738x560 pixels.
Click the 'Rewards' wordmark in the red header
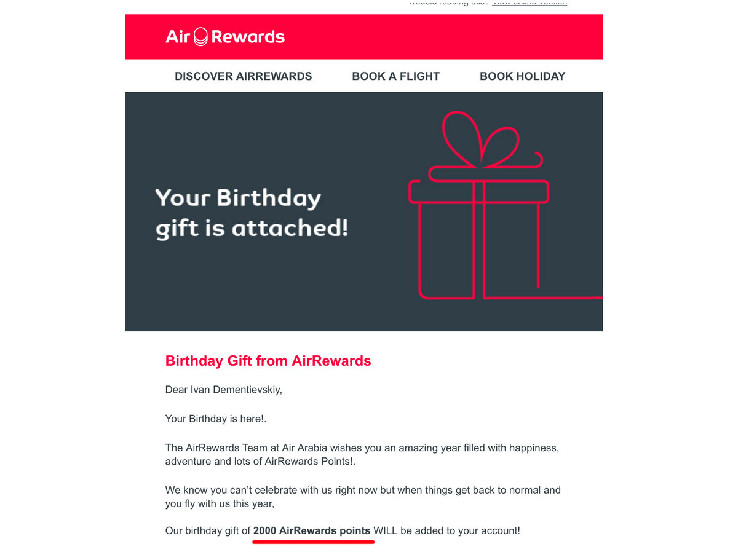point(248,37)
